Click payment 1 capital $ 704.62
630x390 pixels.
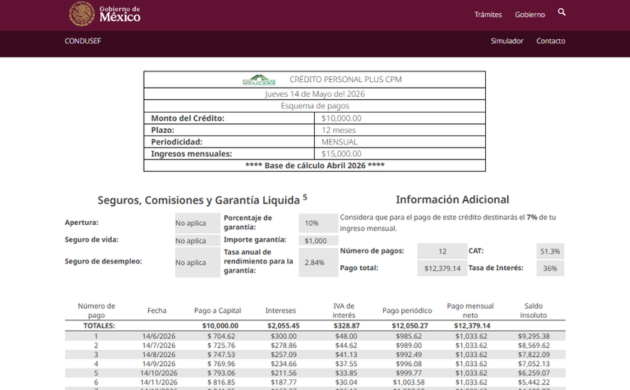pyautogui.click(x=221, y=336)
